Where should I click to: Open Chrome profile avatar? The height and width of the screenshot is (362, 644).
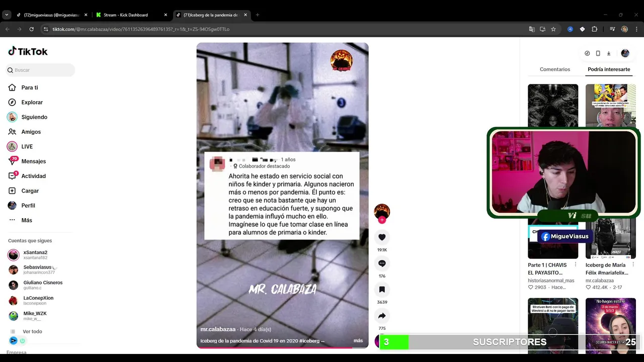click(x=624, y=29)
